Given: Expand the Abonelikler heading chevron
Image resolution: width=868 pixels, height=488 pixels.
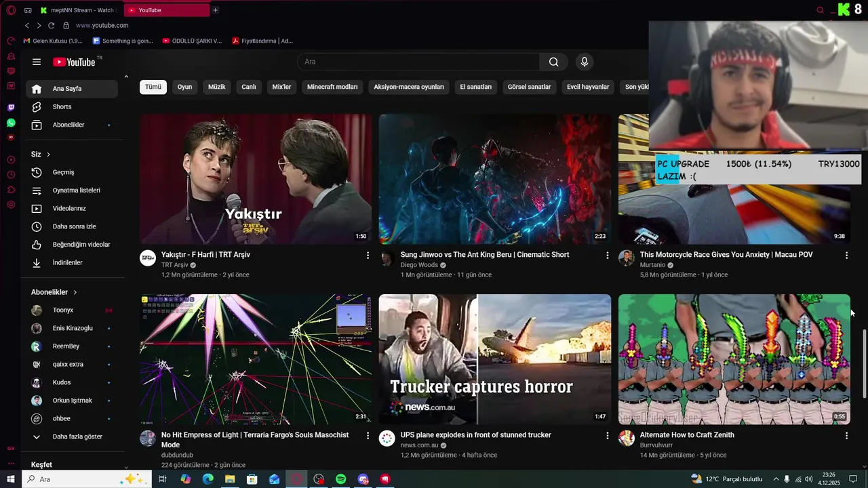Looking at the screenshot, I should click(x=75, y=292).
